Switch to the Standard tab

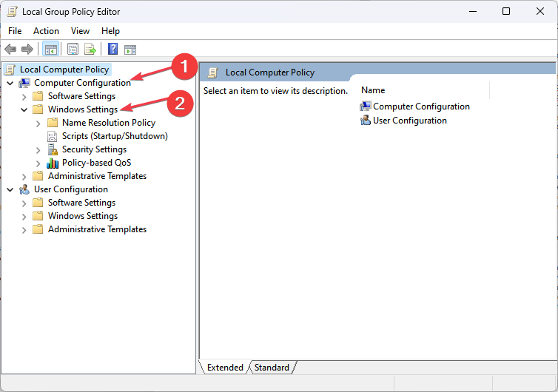coord(272,367)
